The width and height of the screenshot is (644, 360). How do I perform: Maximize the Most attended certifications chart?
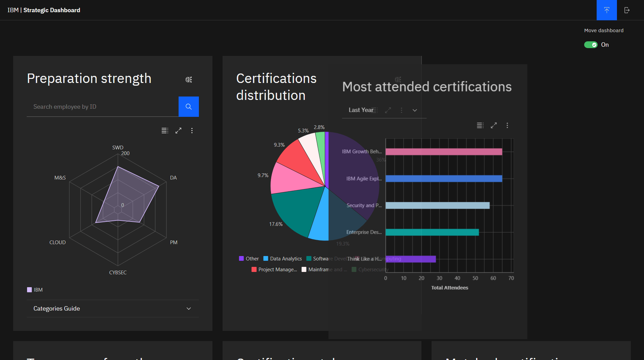(493, 126)
